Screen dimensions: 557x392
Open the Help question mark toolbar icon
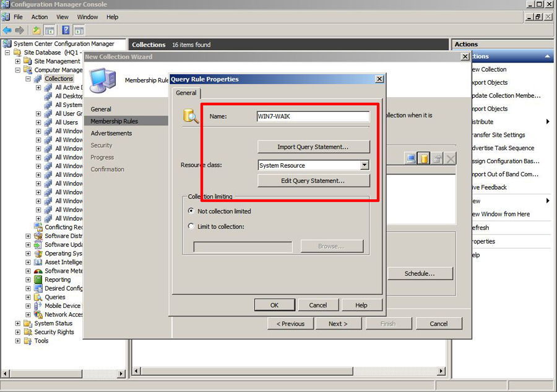click(x=66, y=30)
